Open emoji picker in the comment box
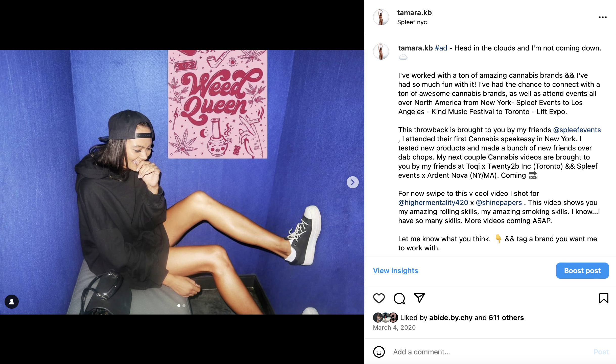 pyautogui.click(x=379, y=352)
